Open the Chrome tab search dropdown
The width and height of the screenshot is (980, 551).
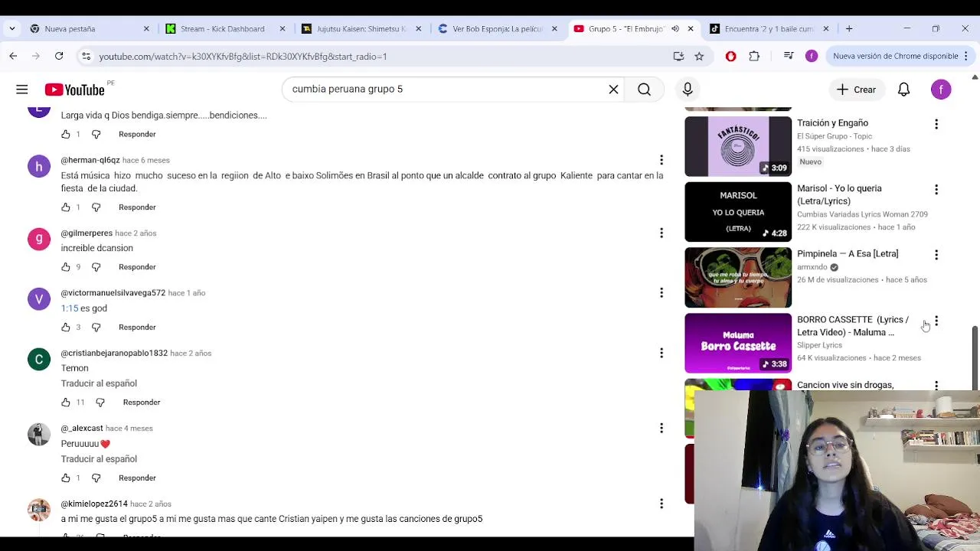coord(11,29)
